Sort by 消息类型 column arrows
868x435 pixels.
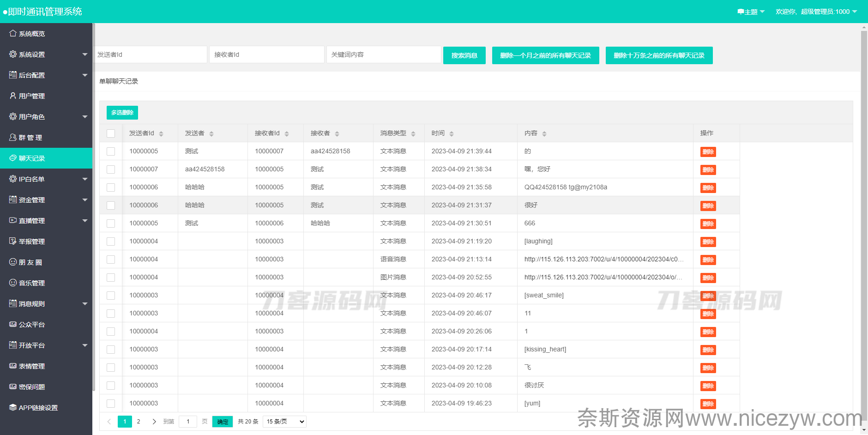(x=413, y=133)
